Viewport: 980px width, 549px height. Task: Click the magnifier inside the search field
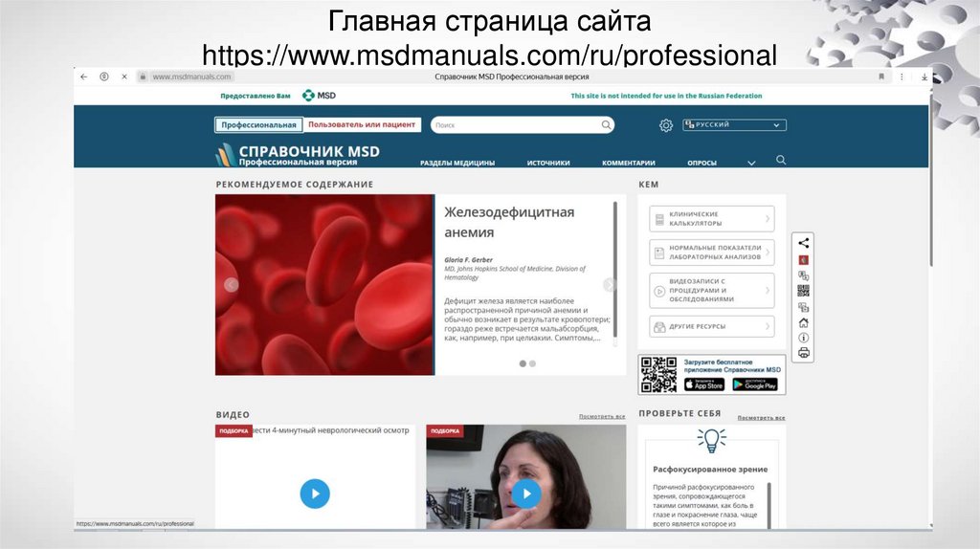pyautogui.click(x=606, y=125)
